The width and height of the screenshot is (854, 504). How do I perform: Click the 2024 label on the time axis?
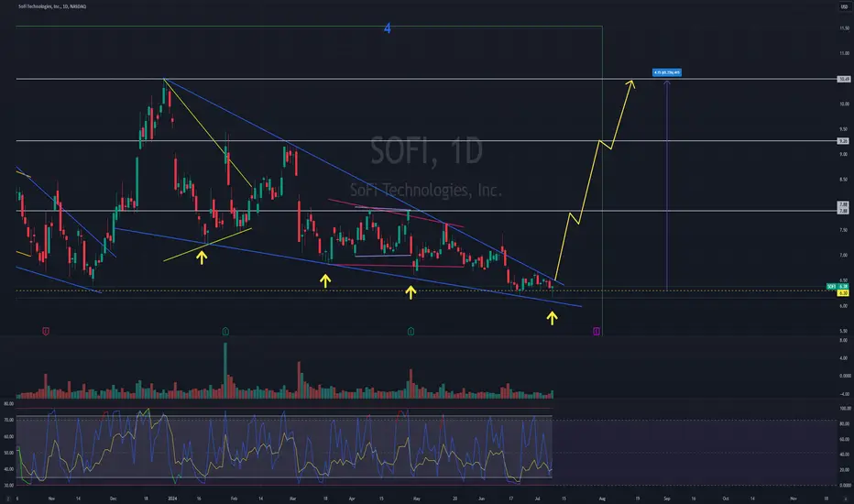(x=172, y=499)
